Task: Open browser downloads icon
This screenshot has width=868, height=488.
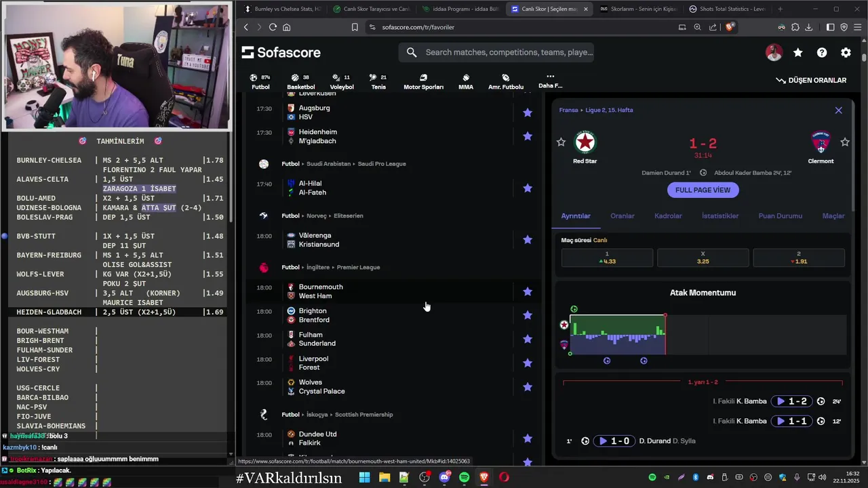Action: [x=808, y=27]
